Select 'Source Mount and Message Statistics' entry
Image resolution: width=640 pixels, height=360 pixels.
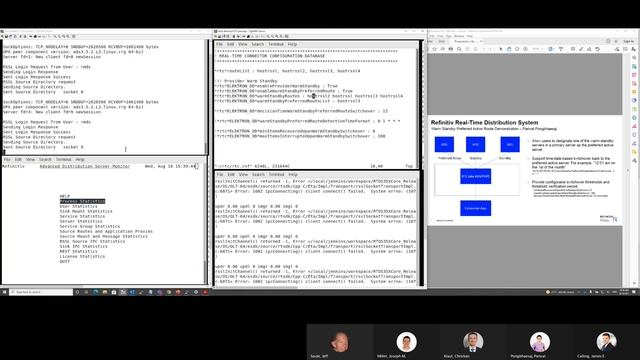coord(104,236)
